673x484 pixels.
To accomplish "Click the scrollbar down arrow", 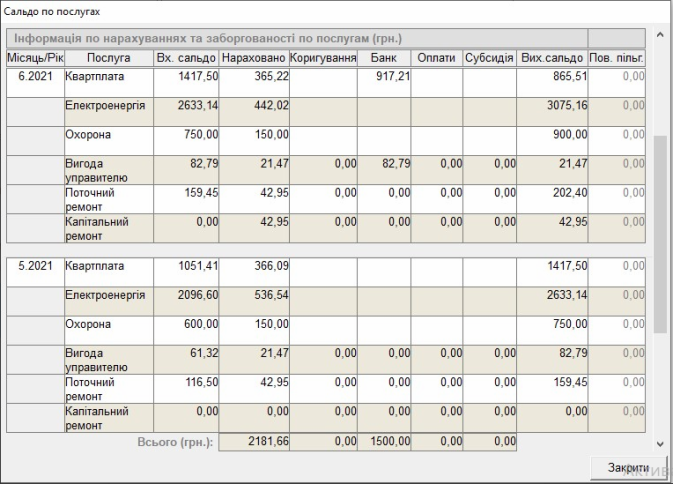I will point(659,443).
